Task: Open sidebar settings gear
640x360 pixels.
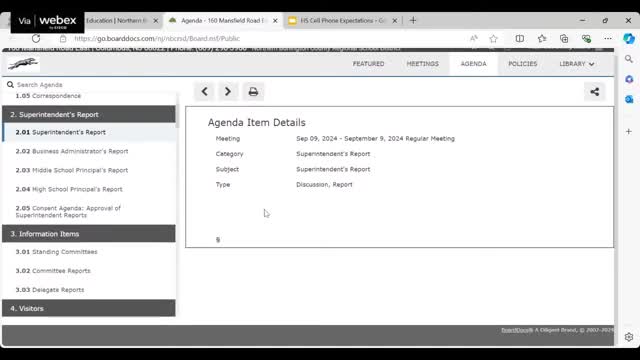Action: [629, 337]
